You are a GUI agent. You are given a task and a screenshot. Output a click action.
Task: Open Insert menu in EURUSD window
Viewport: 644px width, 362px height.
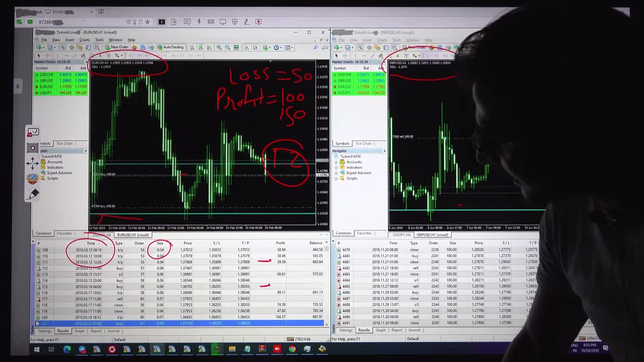pyautogui.click(x=69, y=40)
